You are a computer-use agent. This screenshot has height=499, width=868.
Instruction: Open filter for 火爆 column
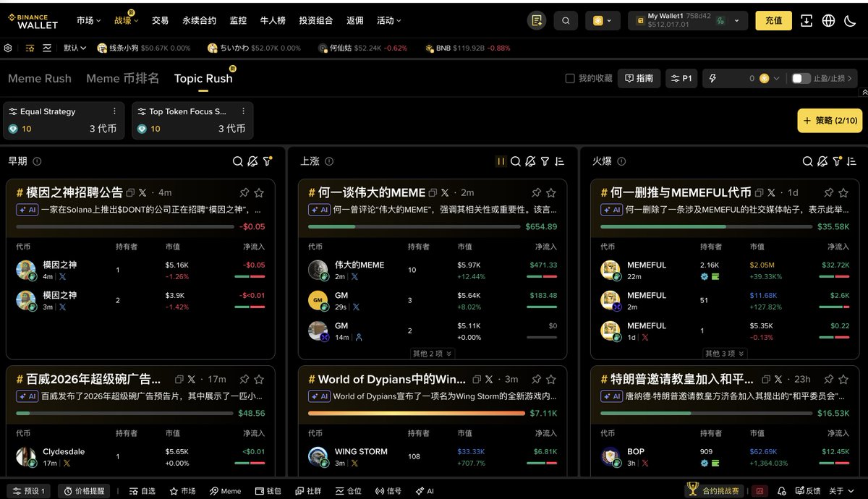point(837,161)
